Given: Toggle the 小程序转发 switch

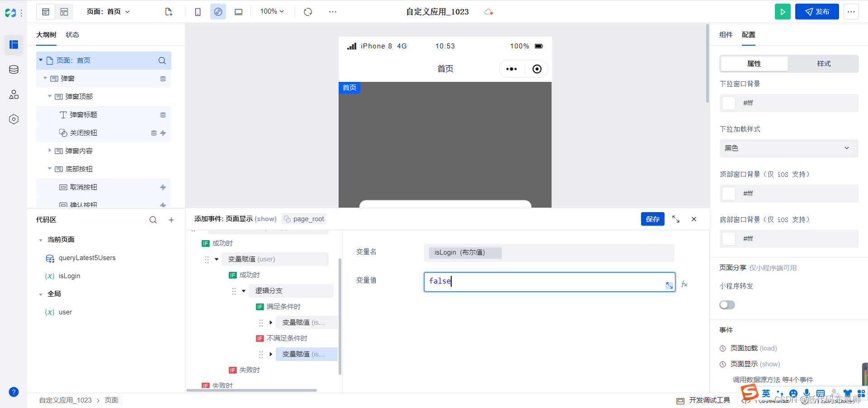Looking at the screenshot, I should click(x=727, y=305).
